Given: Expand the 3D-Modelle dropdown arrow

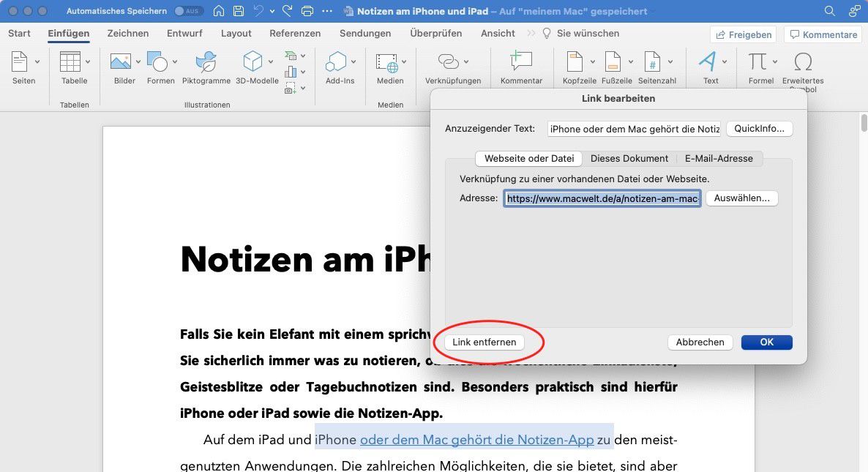Looking at the screenshot, I should pyautogui.click(x=271, y=62).
